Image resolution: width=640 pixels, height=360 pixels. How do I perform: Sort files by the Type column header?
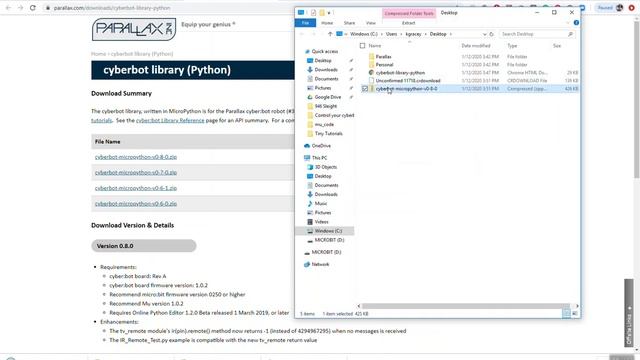coord(512,46)
